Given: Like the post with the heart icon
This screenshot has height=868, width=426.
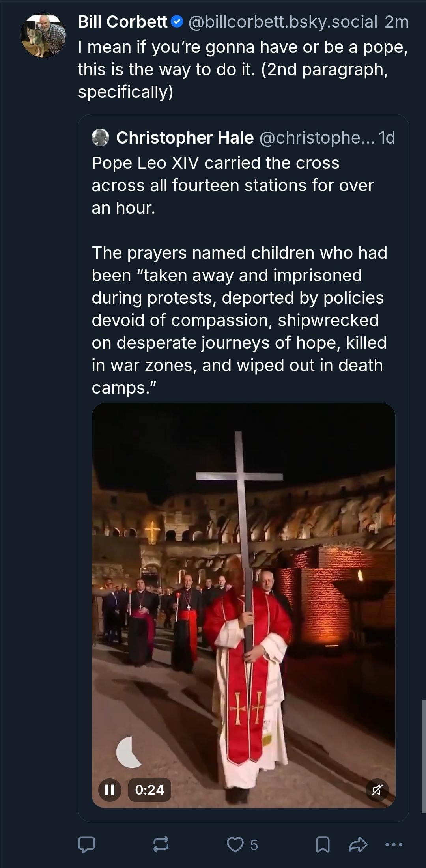Looking at the screenshot, I should coord(235,844).
